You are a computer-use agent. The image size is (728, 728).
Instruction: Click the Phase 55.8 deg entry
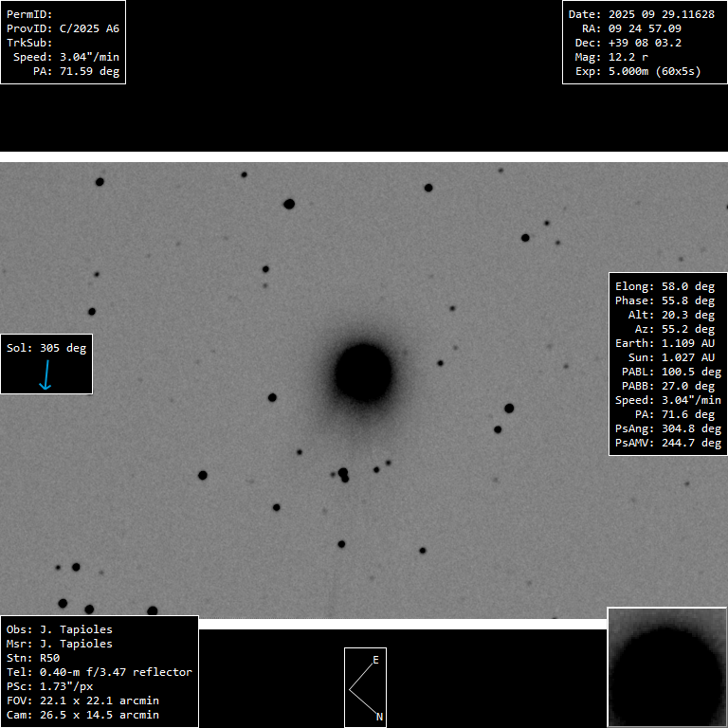point(664,300)
